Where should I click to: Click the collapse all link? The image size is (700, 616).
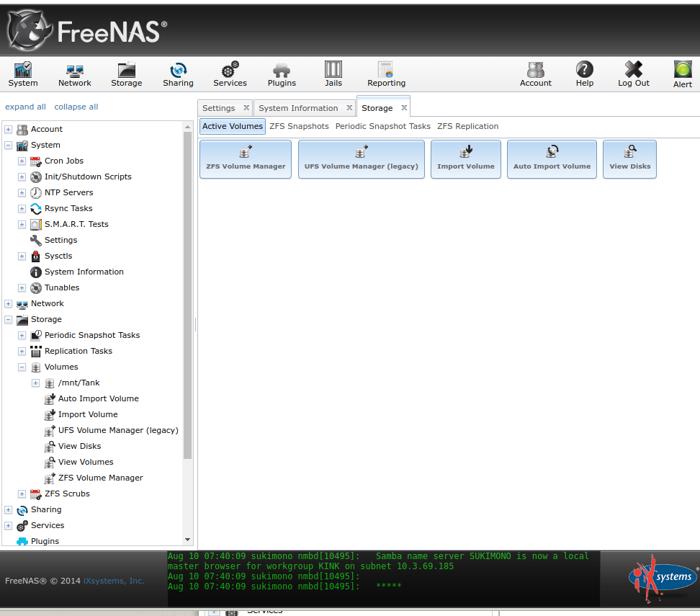[76, 107]
